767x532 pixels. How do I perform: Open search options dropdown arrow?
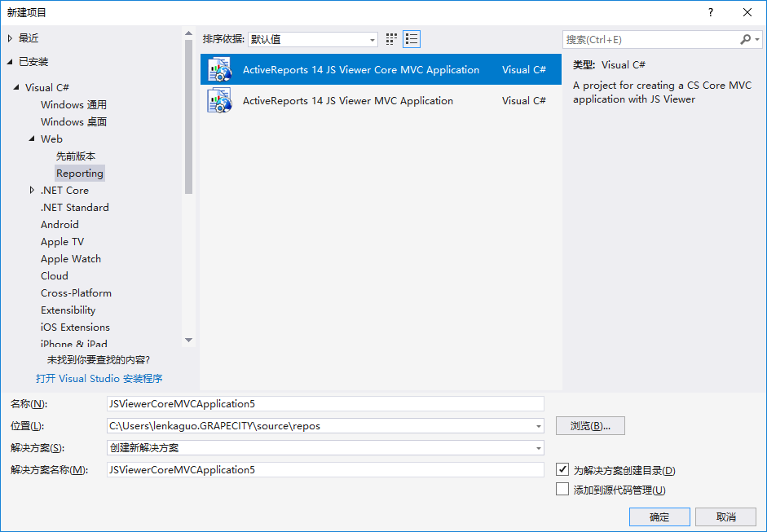[757, 39]
